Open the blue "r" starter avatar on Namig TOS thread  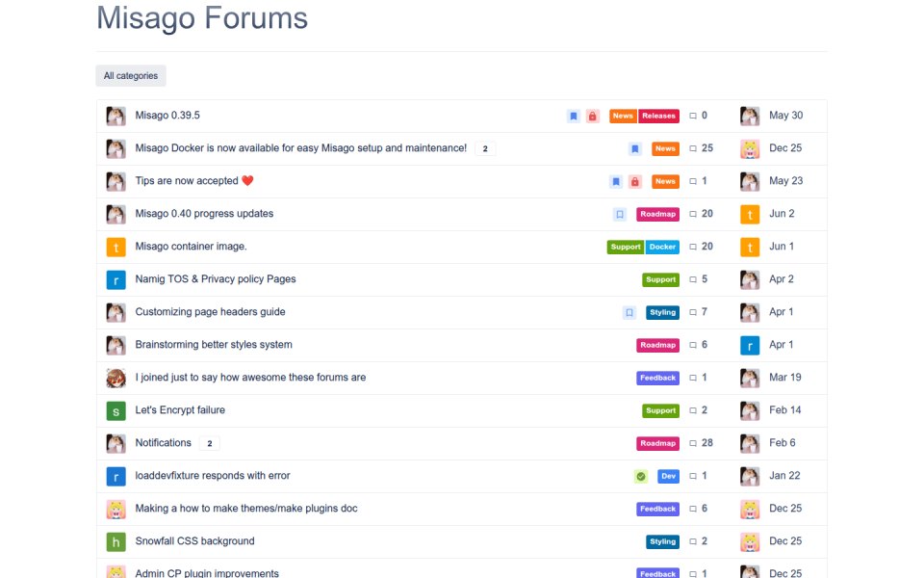pos(116,279)
